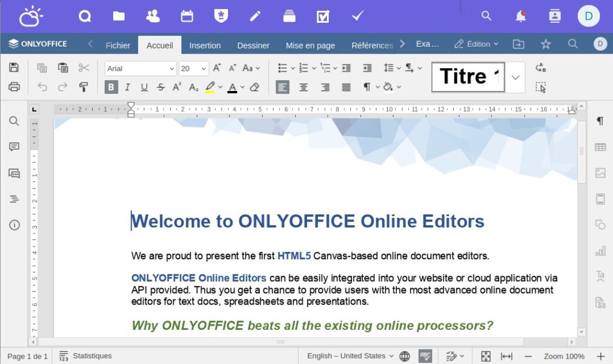Expand the Titre styles gallery arrow

(515, 77)
